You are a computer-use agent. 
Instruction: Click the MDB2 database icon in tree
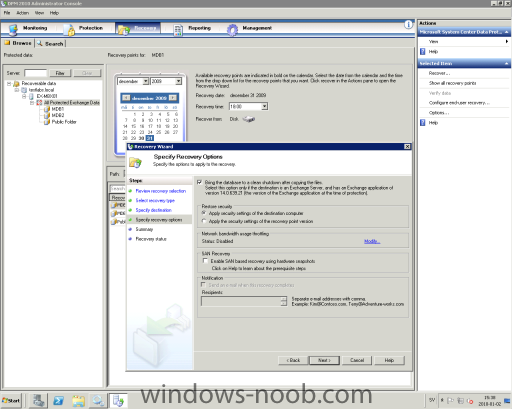point(47,115)
